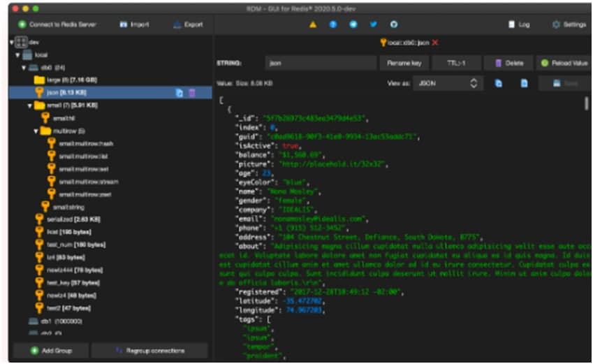
Task: Click the Add Group button
Action: click(50, 350)
